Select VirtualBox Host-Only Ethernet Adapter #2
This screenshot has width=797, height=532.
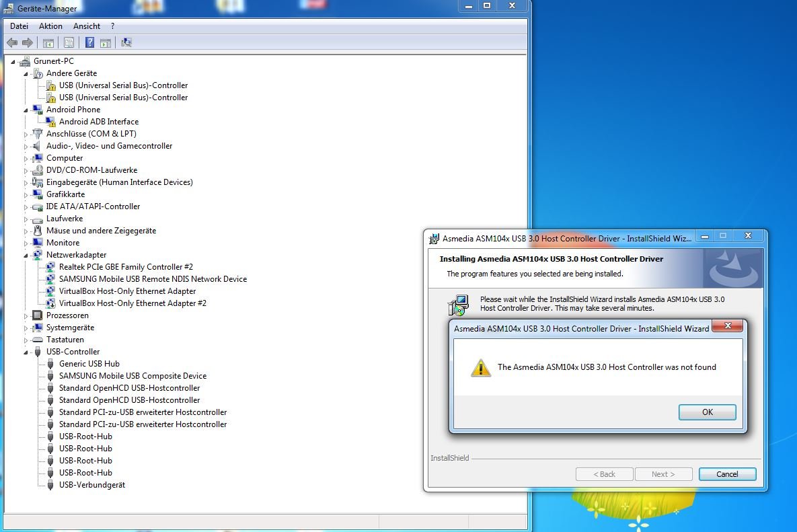[x=132, y=303]
